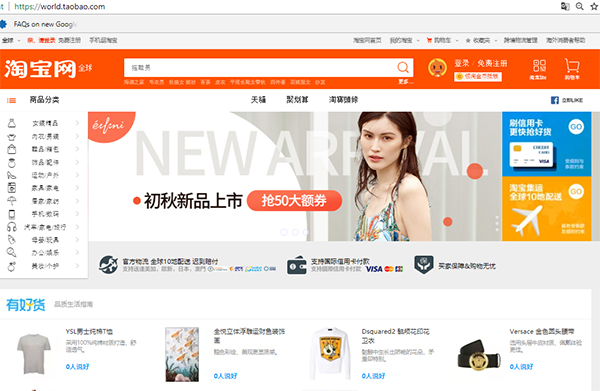
Task: Click GO on the credit card tile
Action: tap(576, 127)
